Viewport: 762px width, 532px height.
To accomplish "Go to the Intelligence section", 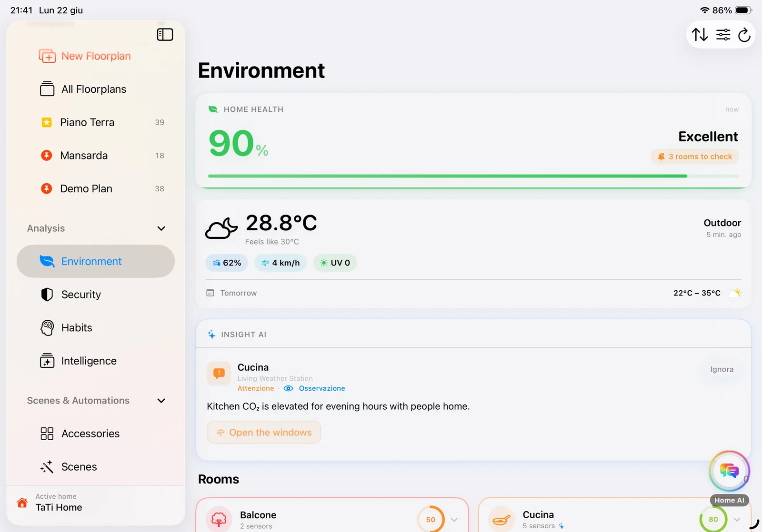I will [x=96, y=361].
